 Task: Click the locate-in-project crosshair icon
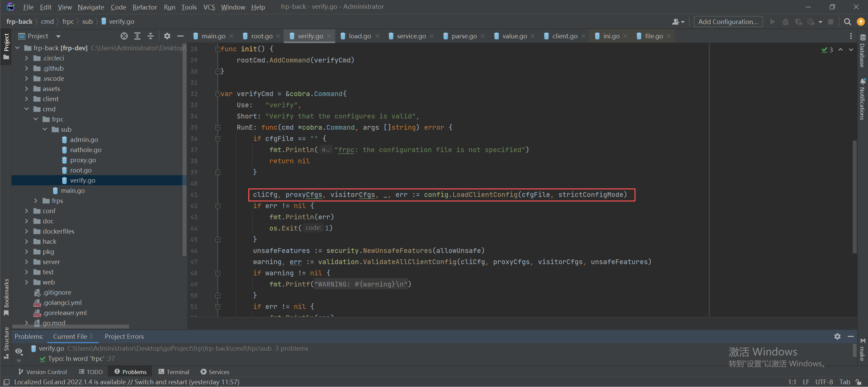pyautogui.click(x=124, y=36)
